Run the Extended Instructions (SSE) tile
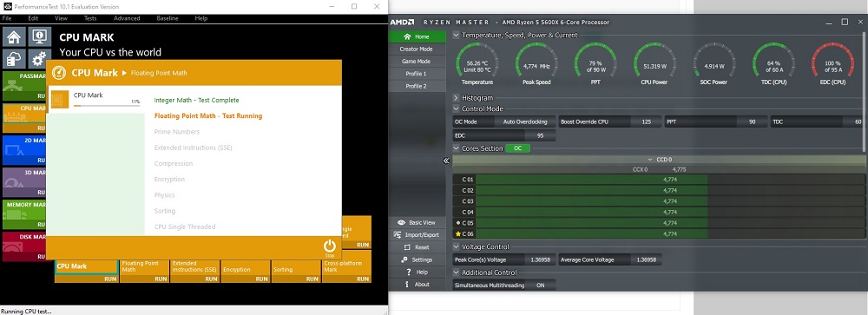Image resolution: width=868 pixels, height=315 pixels. (194, 272)
